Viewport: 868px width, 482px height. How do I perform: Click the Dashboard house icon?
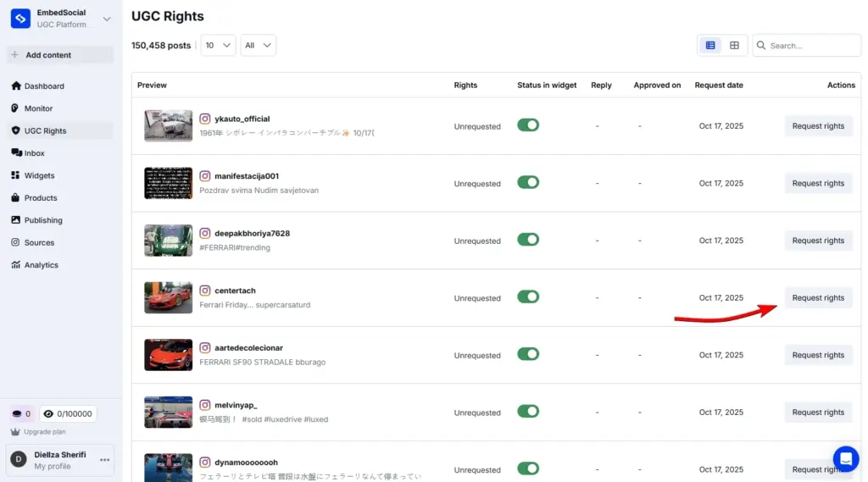15,86
